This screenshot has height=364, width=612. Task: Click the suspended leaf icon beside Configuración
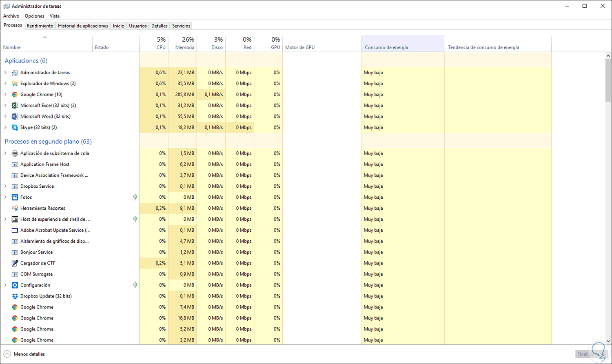[x=135, y=286]
